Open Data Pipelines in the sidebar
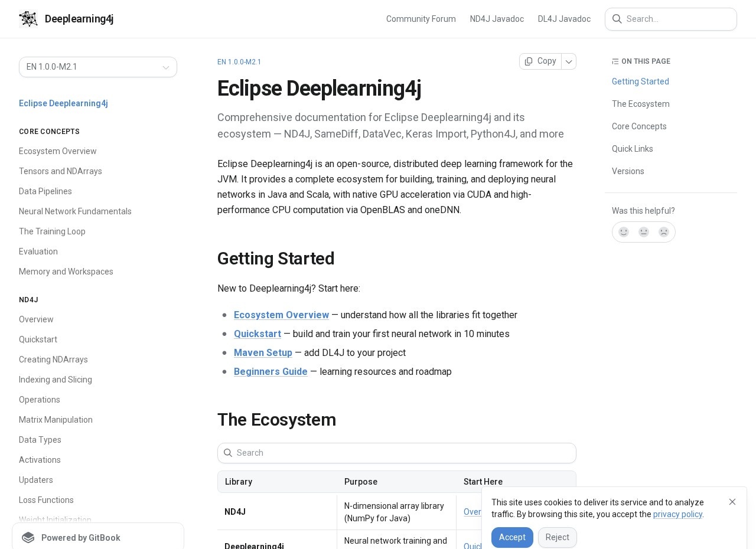The height and width of the screenshot is (549, 756). point(45,191)
